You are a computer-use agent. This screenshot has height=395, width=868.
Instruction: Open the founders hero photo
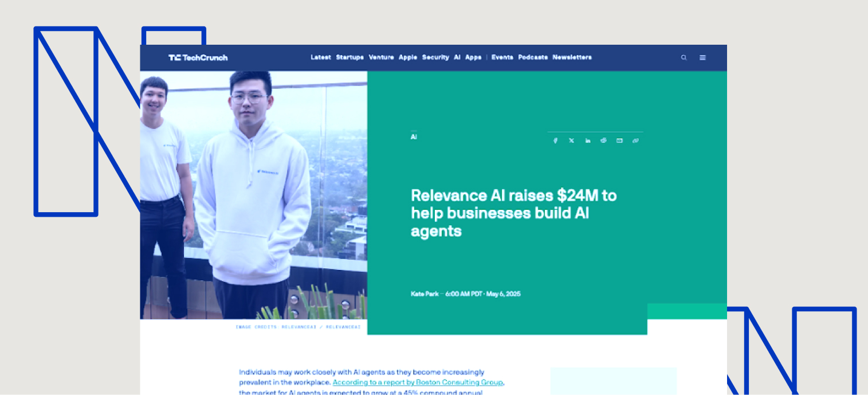(254, 195)
